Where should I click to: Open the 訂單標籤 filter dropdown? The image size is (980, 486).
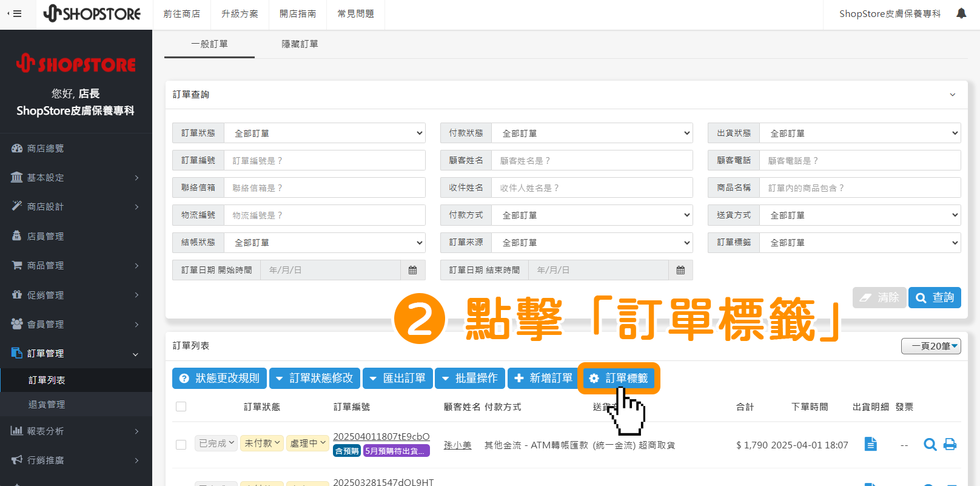click(x=860, y=242)
